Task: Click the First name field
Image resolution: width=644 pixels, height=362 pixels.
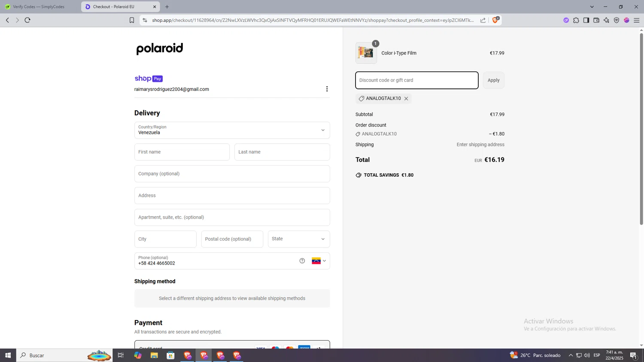Action: coord(182,152)
